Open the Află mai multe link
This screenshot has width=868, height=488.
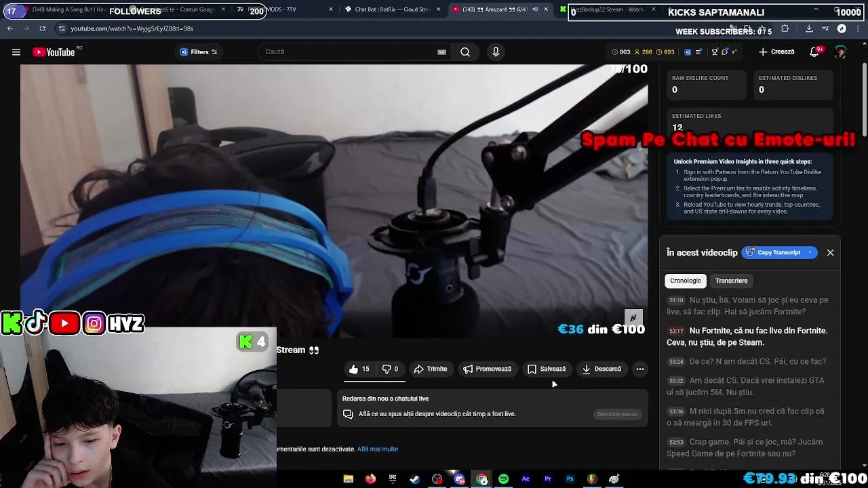click(378, 449)
